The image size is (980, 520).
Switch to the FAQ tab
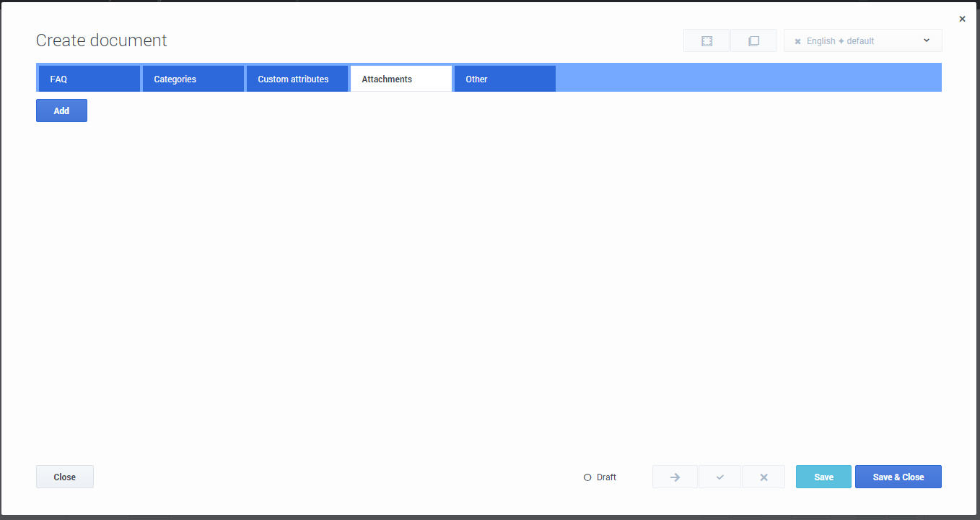pos(89,79)
